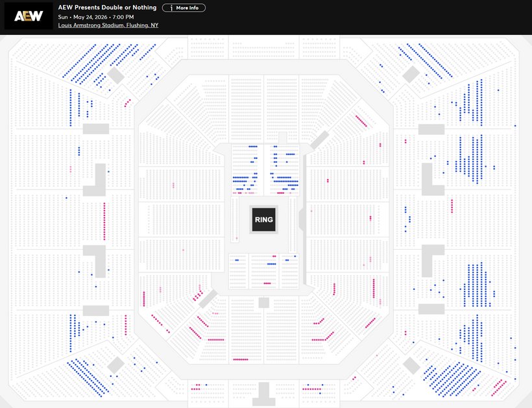The height and width of the screenshot is (408, 532).
Task: Click the gray square in the bottom-right corner section
Action: 411,365
